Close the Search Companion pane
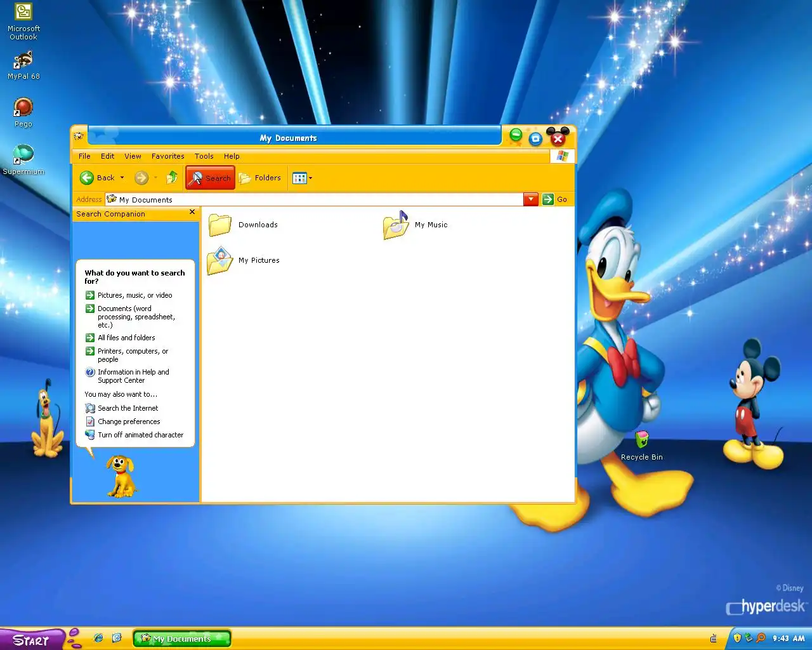The height and width of the screenshot is (650, 812). click(192, 212)
